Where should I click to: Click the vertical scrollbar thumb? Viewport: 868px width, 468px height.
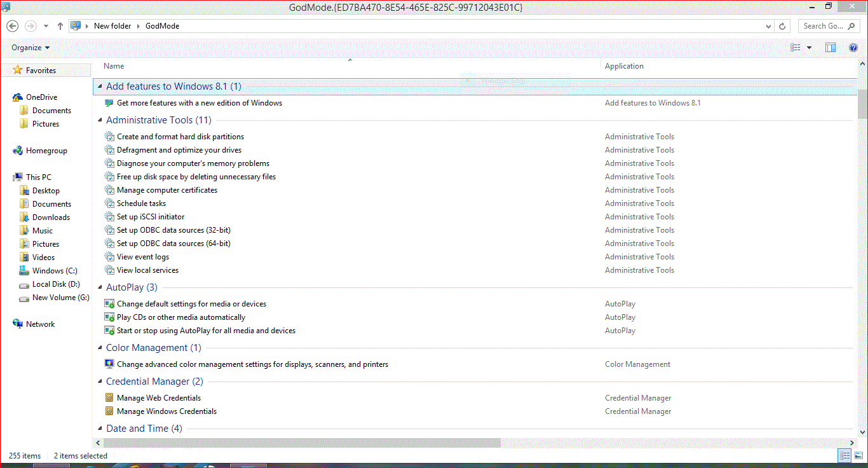[x=862, y=104]
